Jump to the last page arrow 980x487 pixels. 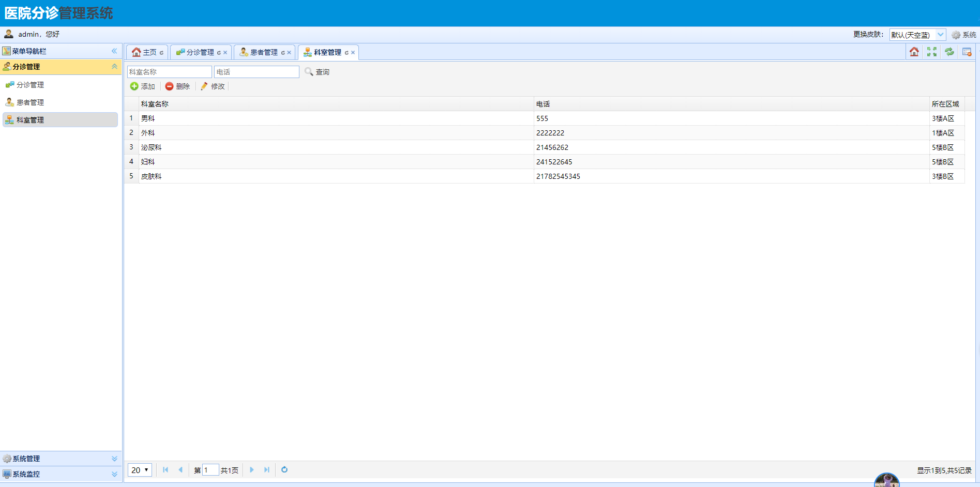point(267,469)
